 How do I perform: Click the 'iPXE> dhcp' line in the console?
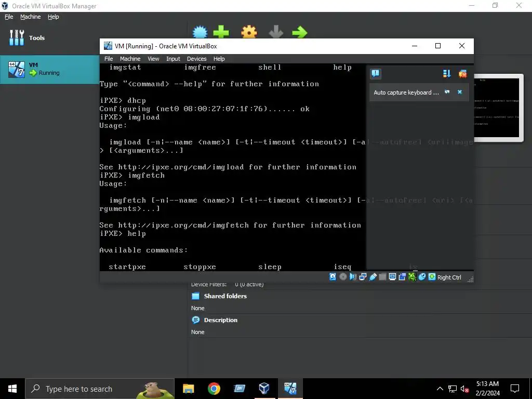(123, 100)
